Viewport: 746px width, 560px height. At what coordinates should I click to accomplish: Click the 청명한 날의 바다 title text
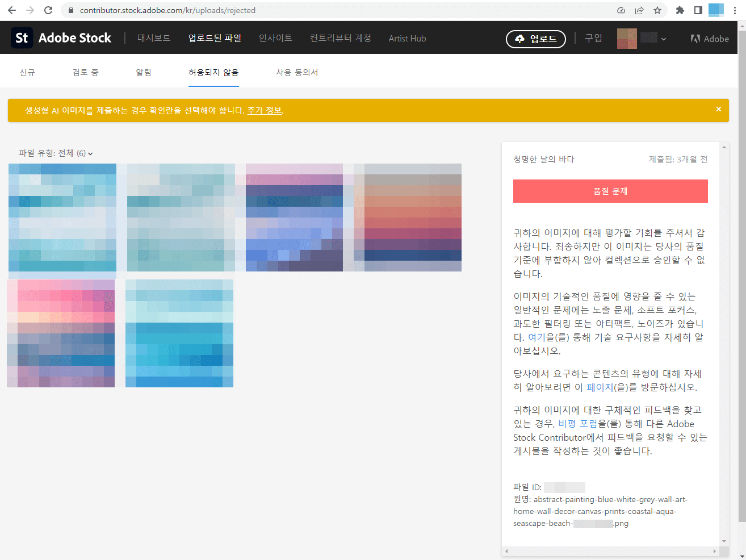coord(544,159)
